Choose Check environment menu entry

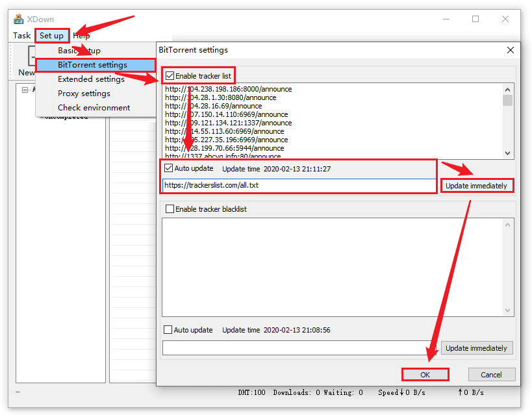94,108
